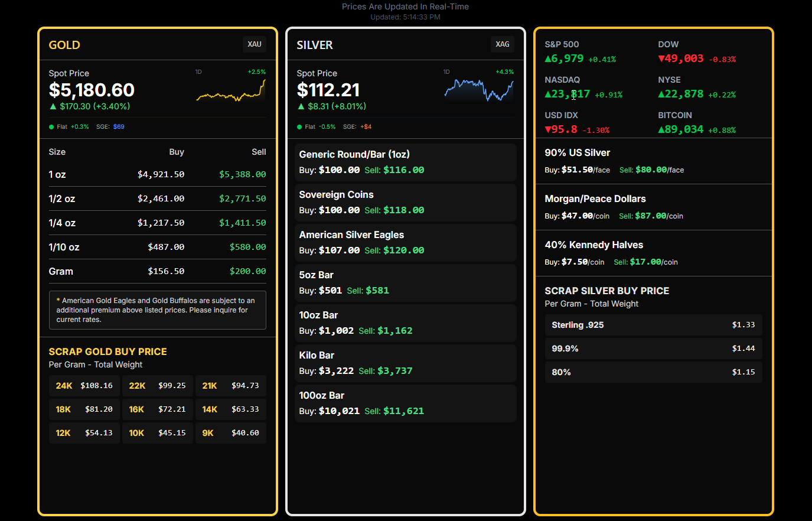Click the XAG badge on the Silver panel
Image resolution: width=812 pixels, height=521 pixels.
point(502,44)
